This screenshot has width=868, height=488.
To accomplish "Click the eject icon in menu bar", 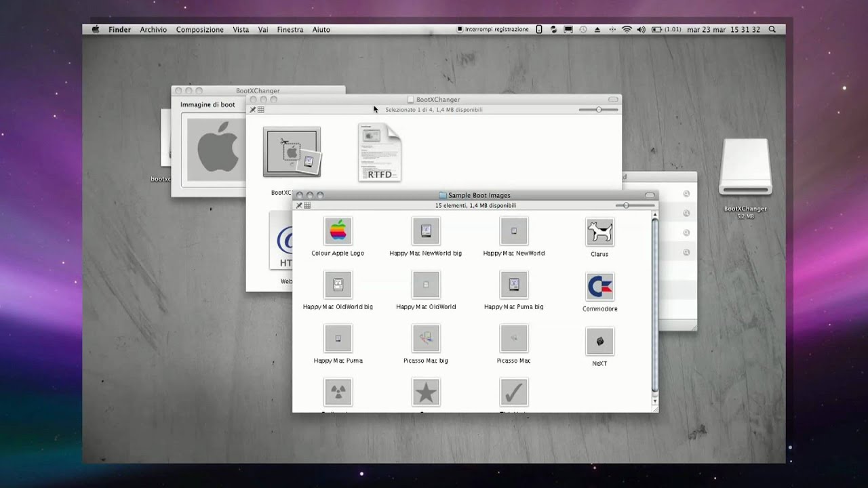I will click(597, 30).
